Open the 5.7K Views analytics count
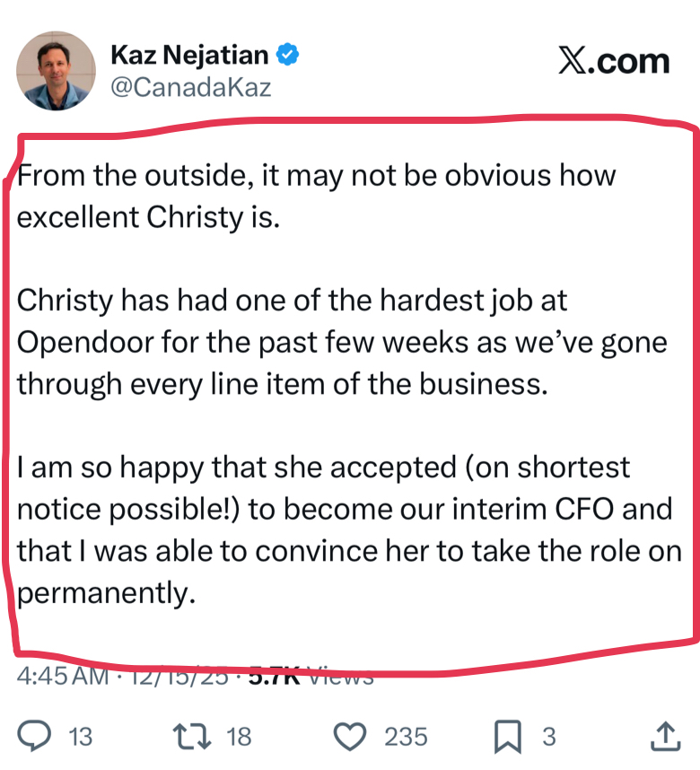The height and width of the screenshot is (770, 700). point(311,676)
